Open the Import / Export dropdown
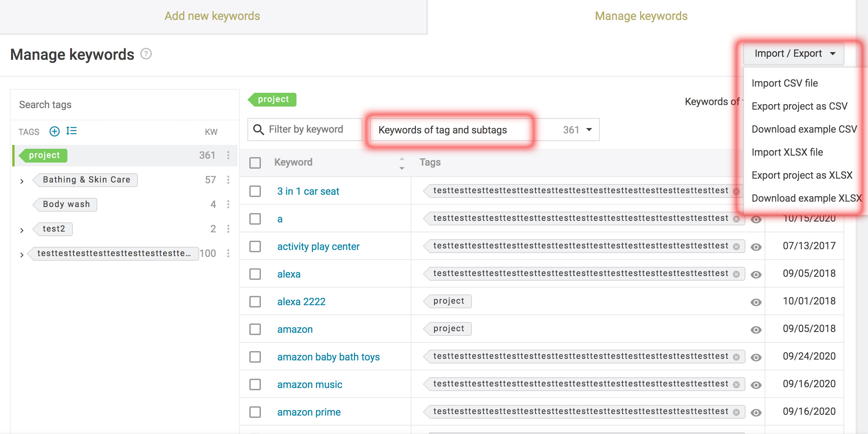The height and width of the screenshot is (434, 868). (794, 53)
